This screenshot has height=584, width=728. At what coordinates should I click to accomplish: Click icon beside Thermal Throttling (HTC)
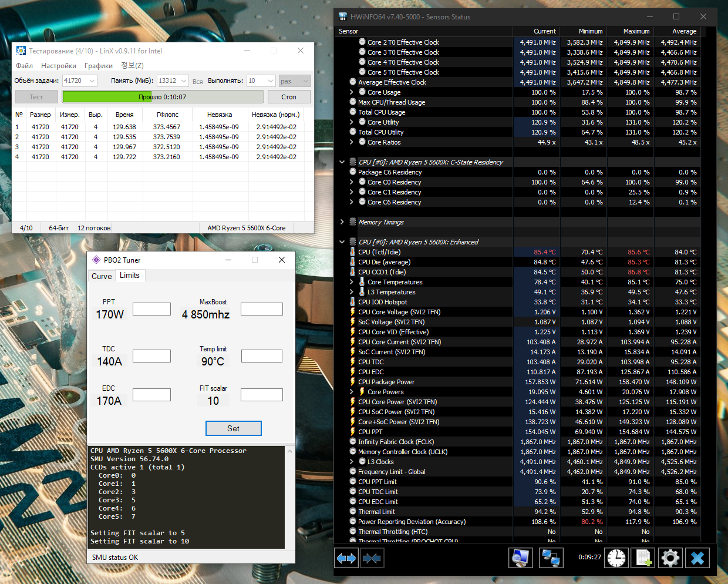(353, 532)
